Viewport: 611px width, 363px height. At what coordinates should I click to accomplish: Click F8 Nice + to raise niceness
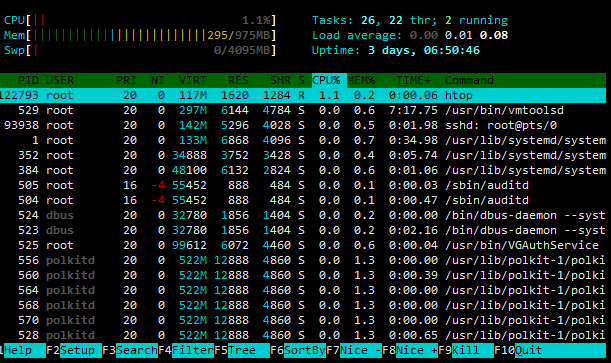(x=410, y=350)
